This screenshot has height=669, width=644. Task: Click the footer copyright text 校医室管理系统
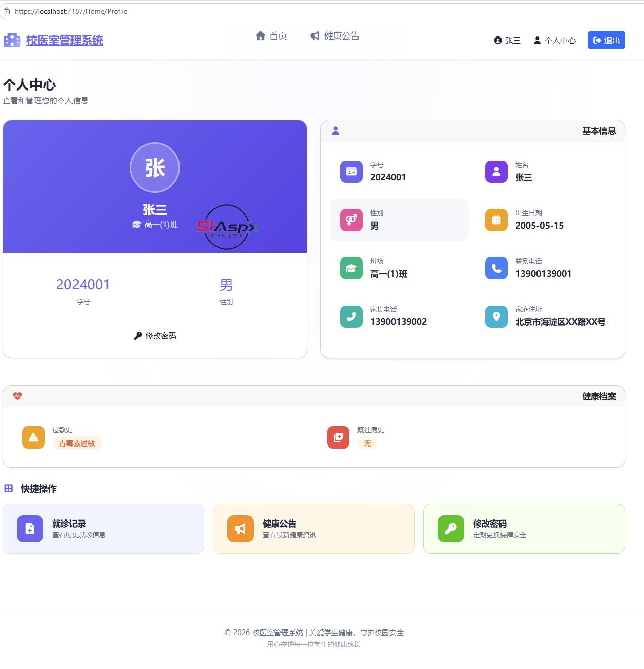point(278,633)
